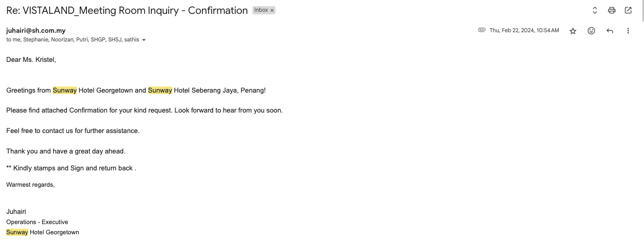Open the three-dot More options menu

click(628, 31)
